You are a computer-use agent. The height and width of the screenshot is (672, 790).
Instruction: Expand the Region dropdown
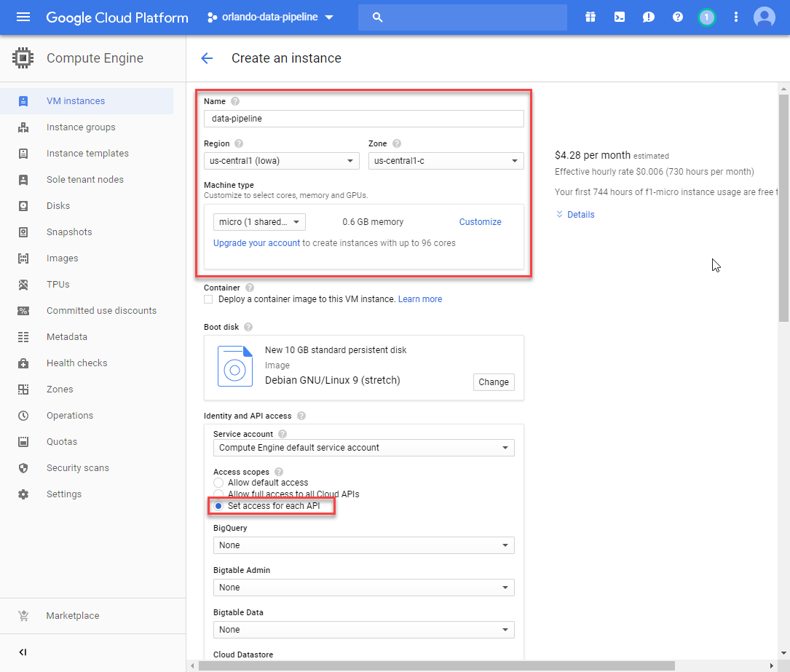pos(281,161)
